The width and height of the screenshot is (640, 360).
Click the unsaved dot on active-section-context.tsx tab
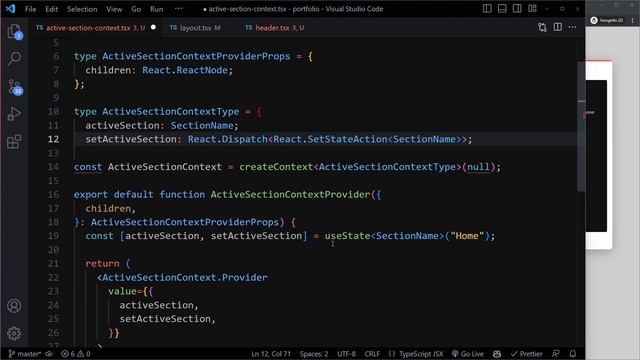point(153,27)
